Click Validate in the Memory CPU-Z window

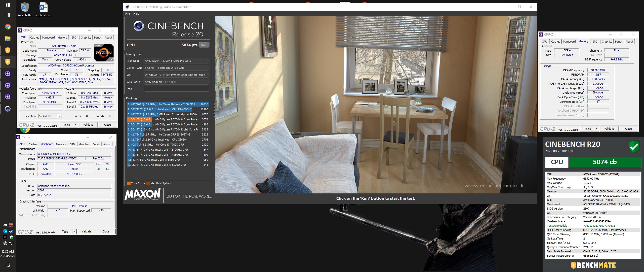click(x=609, y=129)
